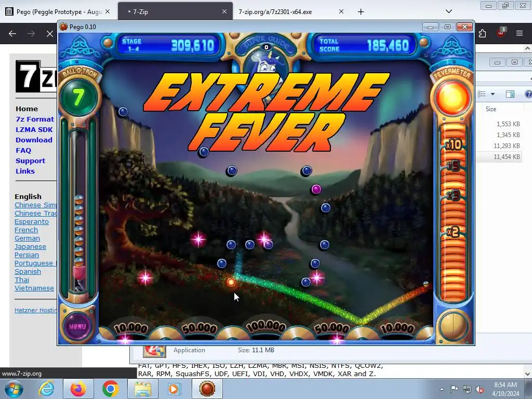Click the right 10,000 bonus bucket
The width and height of the screenshot is (532, 399).
pyautogui.click(x=397, y=329)
